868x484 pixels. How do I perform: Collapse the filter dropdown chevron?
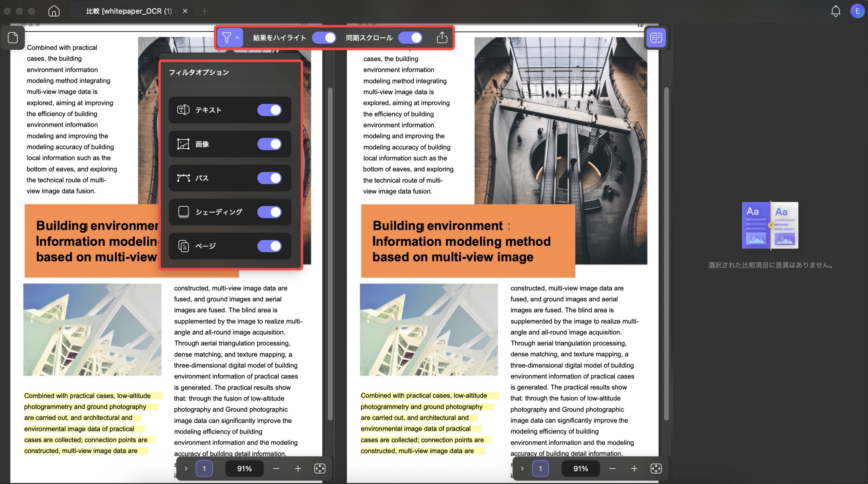click(x=237, y=38)
